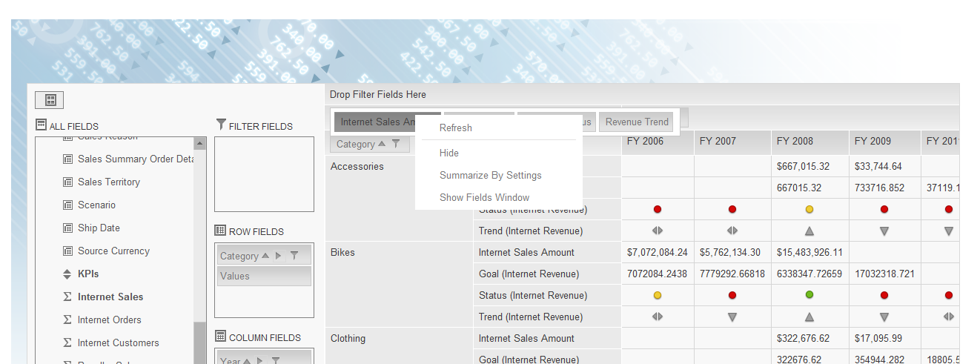Click the $15,483,926.11 cell

810,252
